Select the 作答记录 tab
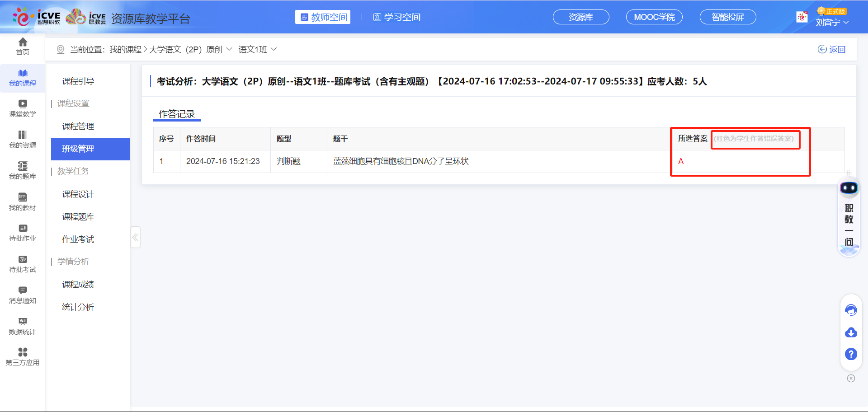 (177, 114)
